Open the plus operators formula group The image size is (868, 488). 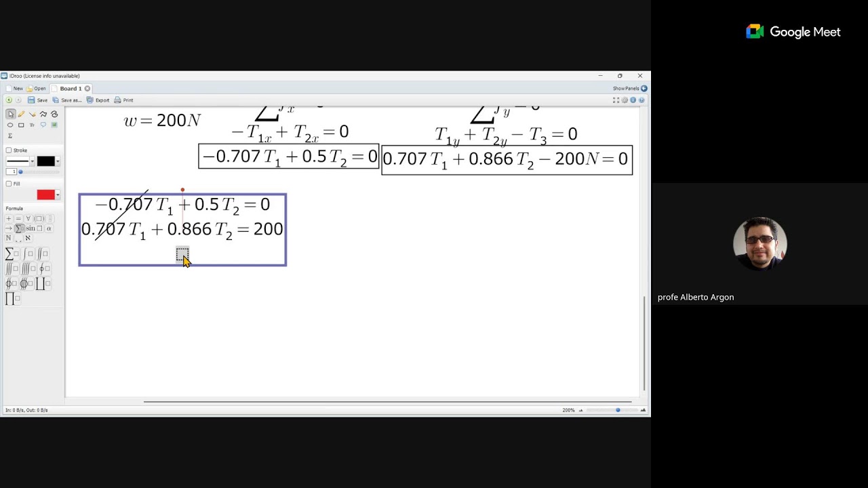tap(8, 218)
